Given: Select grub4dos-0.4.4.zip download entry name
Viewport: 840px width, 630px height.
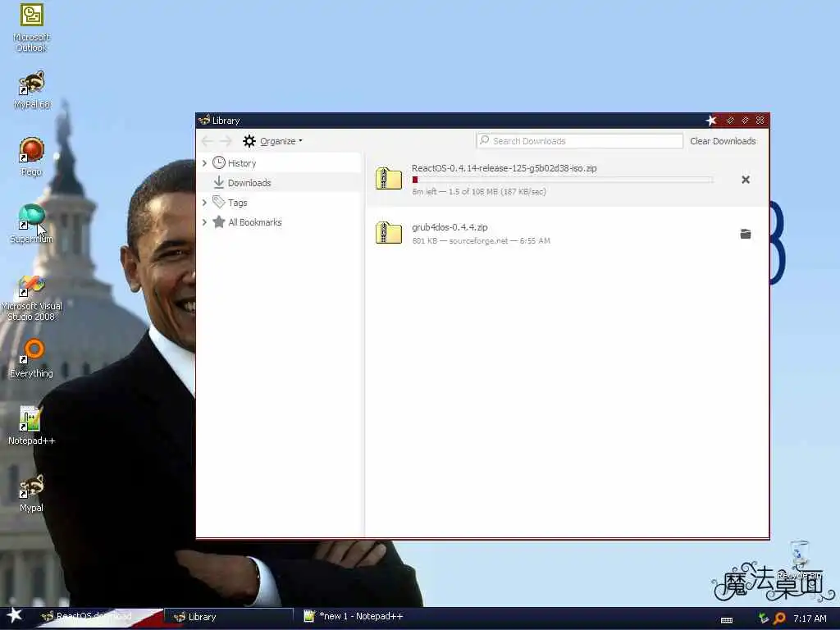Looking at the screenshot, I should 450,227.
